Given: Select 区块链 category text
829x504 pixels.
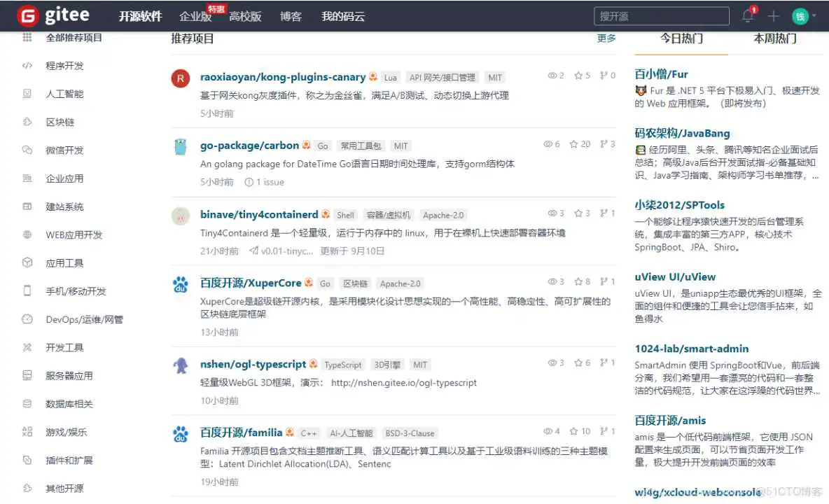Looking at the screenshot, I should (60, 122).
